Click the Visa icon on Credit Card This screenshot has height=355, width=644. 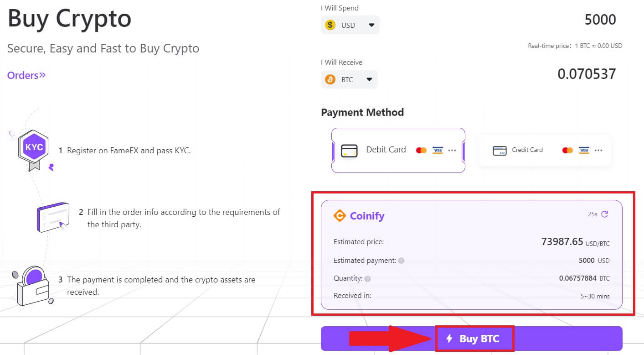(x=585, y=150)
